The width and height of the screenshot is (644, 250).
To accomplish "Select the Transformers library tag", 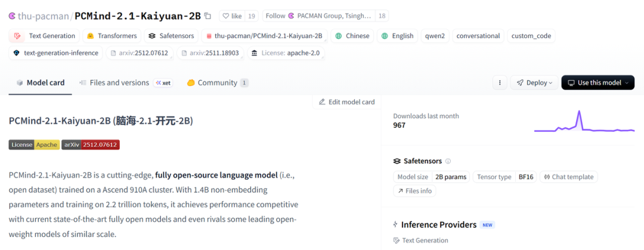I will [x=112, y=36].
